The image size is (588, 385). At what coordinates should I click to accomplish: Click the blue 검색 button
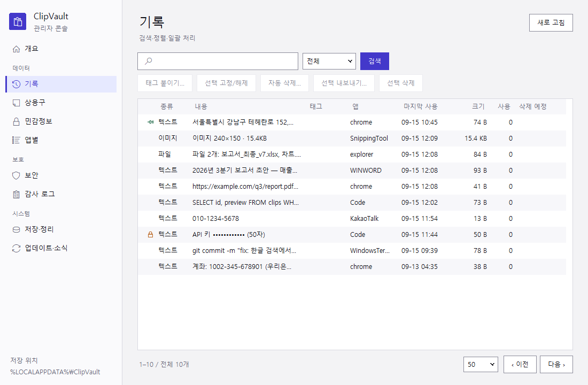tap(375, 61)
